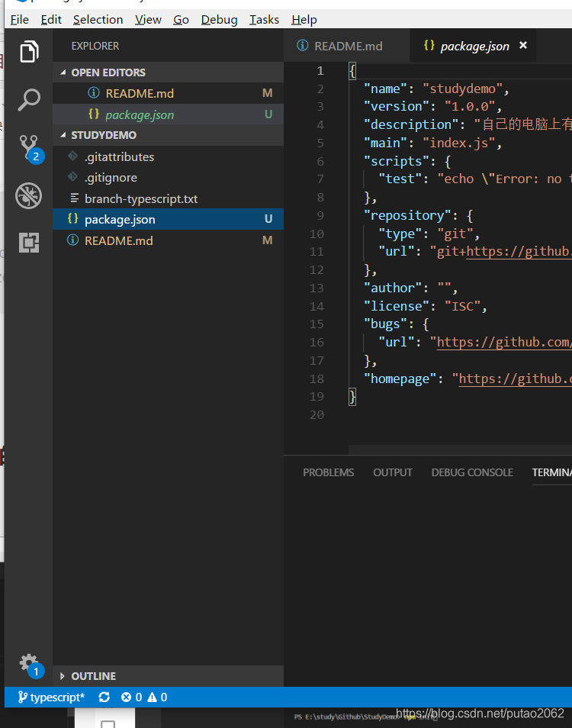The width and height of the screenshot is (572, 728).
Task: Open the Go menu
Action: click(181, 20)
